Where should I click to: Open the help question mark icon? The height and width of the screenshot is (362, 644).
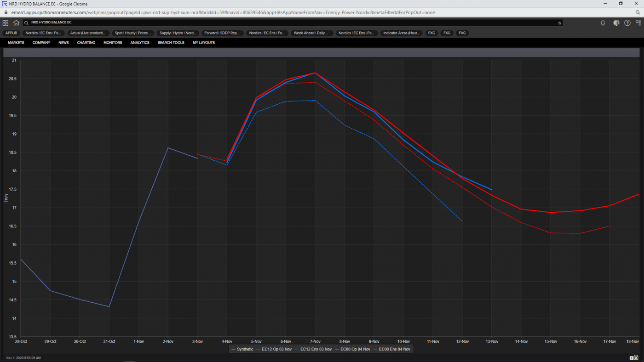coord(627,23)
